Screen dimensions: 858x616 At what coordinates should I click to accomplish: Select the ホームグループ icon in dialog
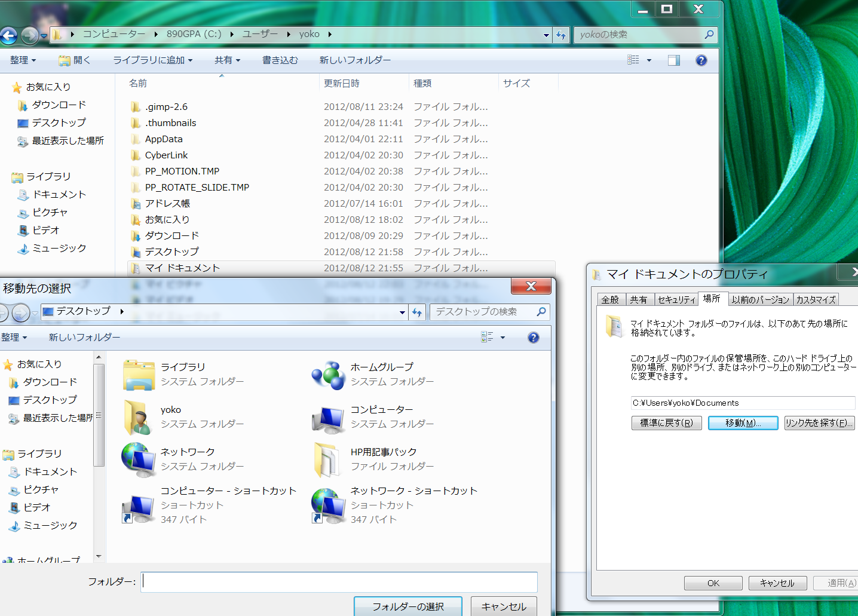tap(328, 375)
